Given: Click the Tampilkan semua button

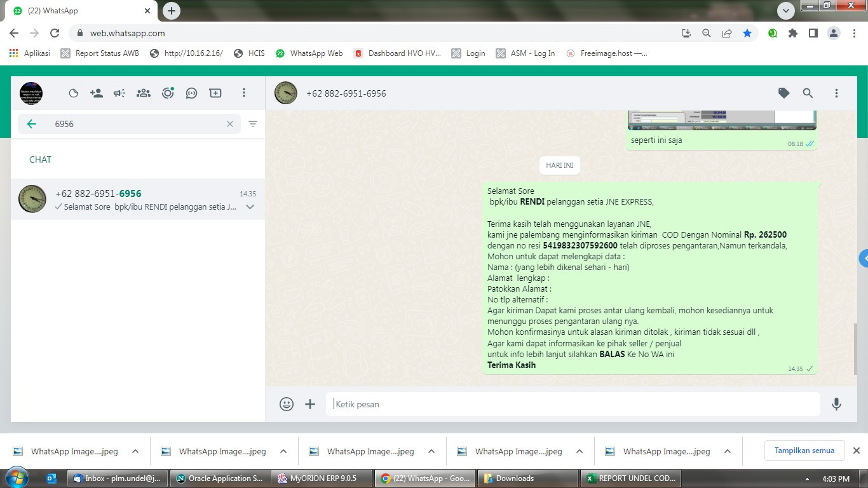Looking at the screenshot, I should click(x=804, y=451).
